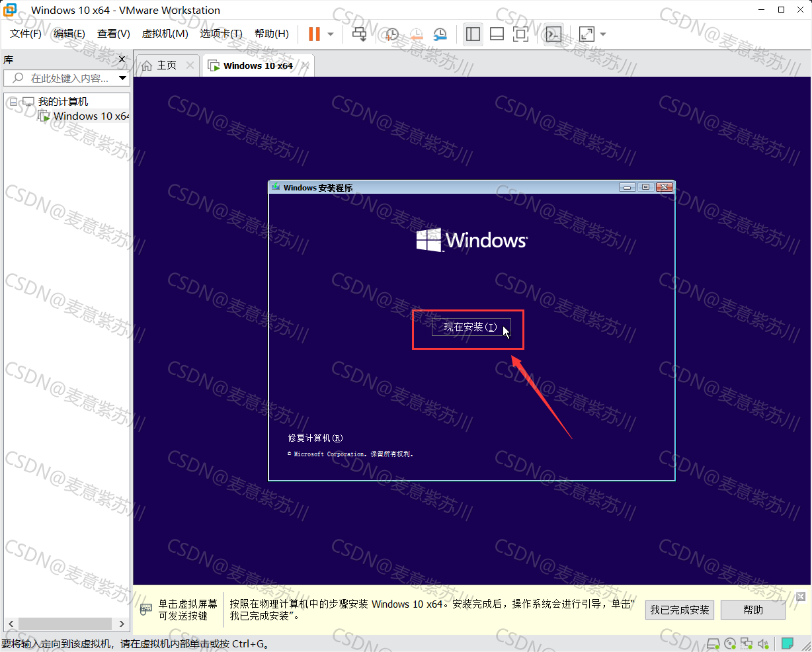
Task: Enter full screen mode
Action: [x=520, y=34]
